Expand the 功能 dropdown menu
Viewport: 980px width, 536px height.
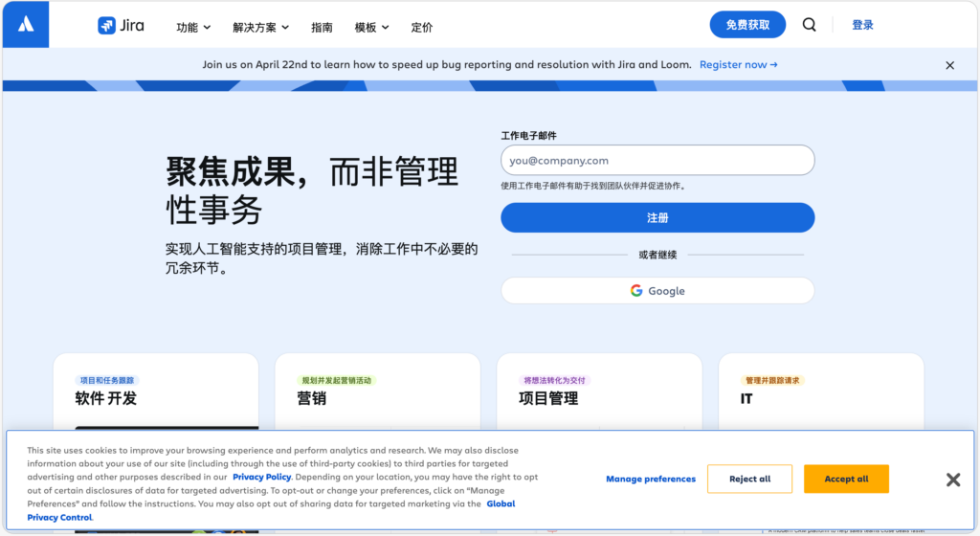[x=193, y=28]
